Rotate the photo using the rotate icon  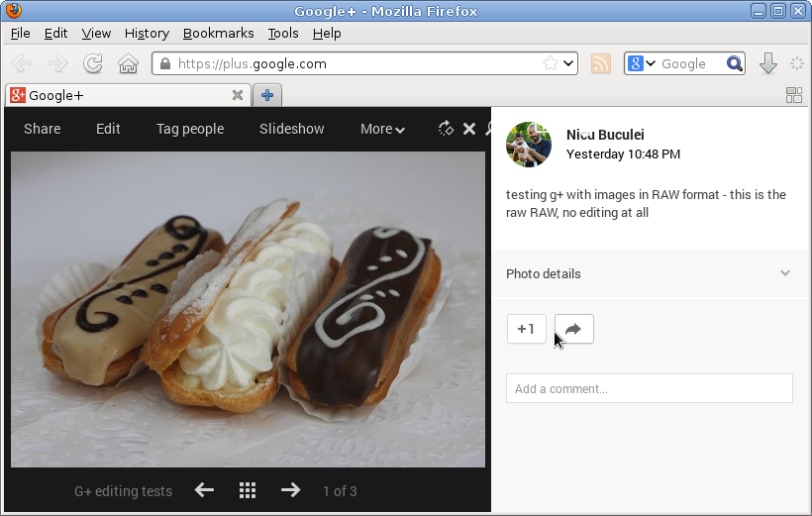446,128
